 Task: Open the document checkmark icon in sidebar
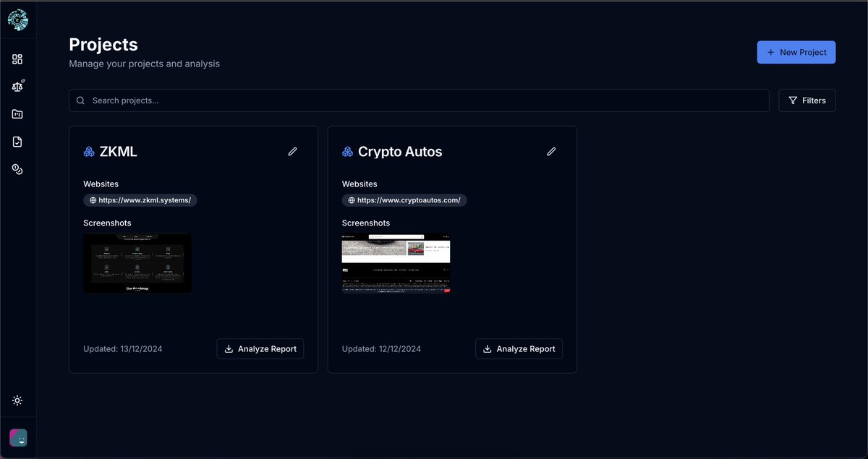17,142
